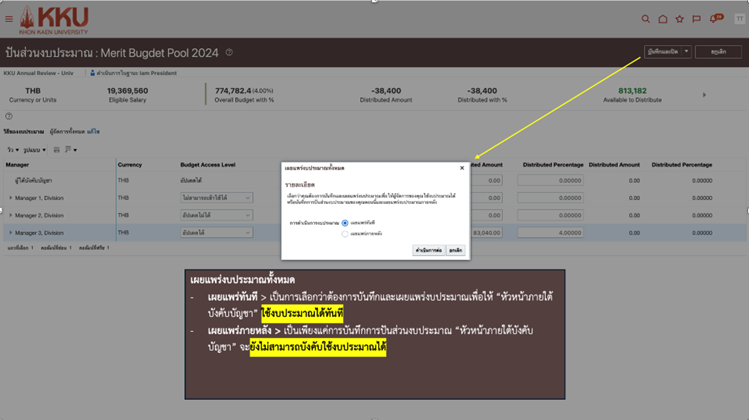This screenshot has height=420, width=749.
Task: Click the watchlist flag icon
Action: point(696,18)
